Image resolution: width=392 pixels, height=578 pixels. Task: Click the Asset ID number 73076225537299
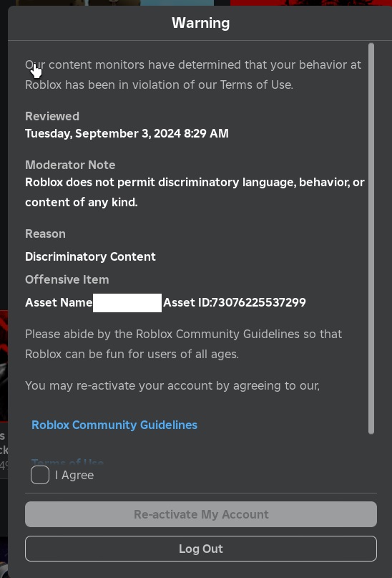pos(259,302)
